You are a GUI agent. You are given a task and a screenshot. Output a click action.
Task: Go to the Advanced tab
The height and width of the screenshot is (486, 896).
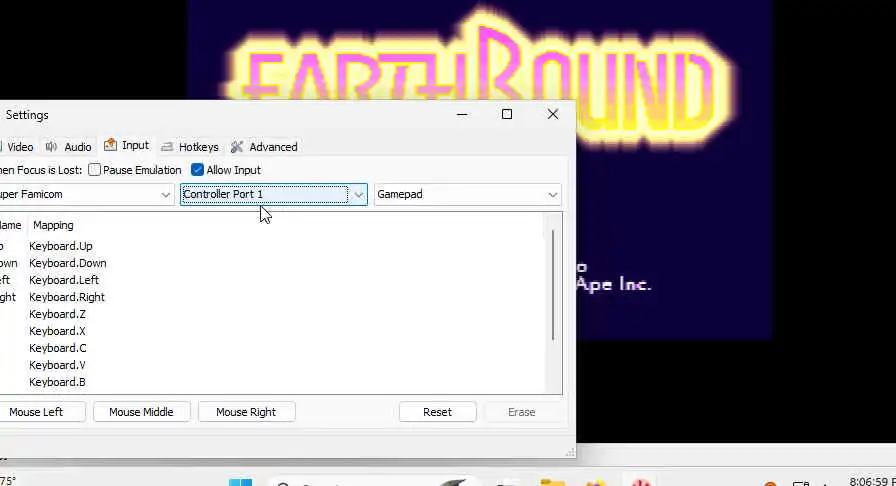point(264,147)
